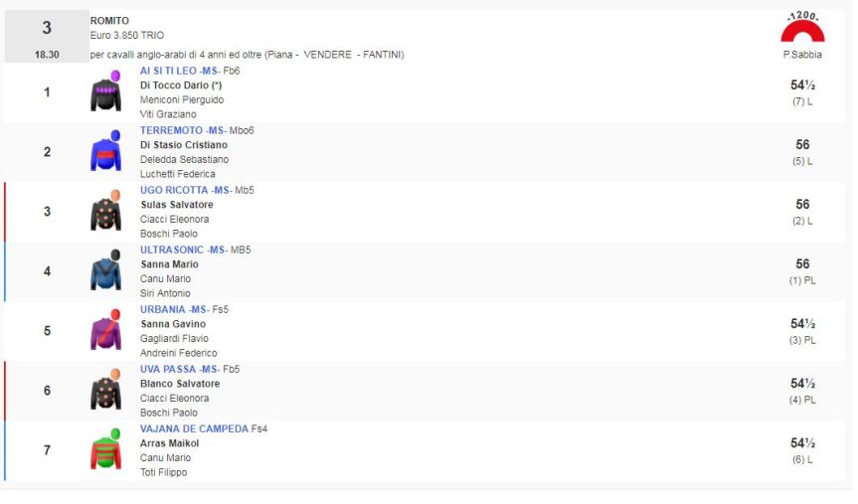This screenshot has height=504, width=858.
Task: Open horse link TERREMOTO
Action: (172, 130)
